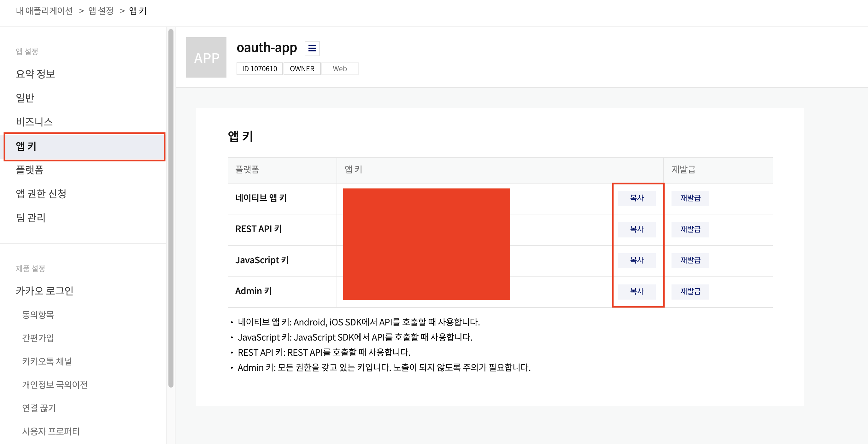Click the app list icon next to oauth-app
Image resolution: width=868 pixels, height=444 pixels.
312,49
